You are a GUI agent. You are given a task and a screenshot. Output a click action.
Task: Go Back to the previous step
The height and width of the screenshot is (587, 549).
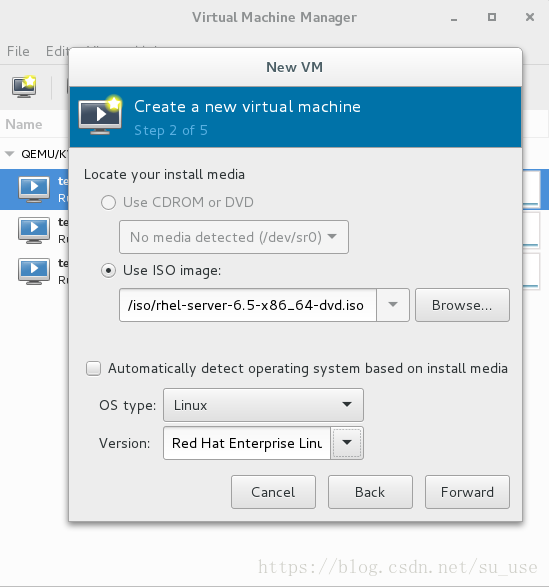click(x=370, y=492)
